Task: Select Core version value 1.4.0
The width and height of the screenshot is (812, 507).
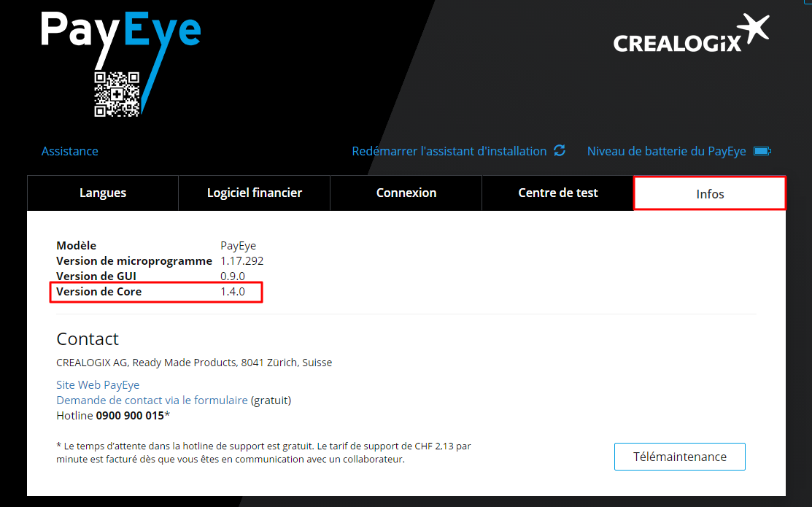Action: point(233,292)
